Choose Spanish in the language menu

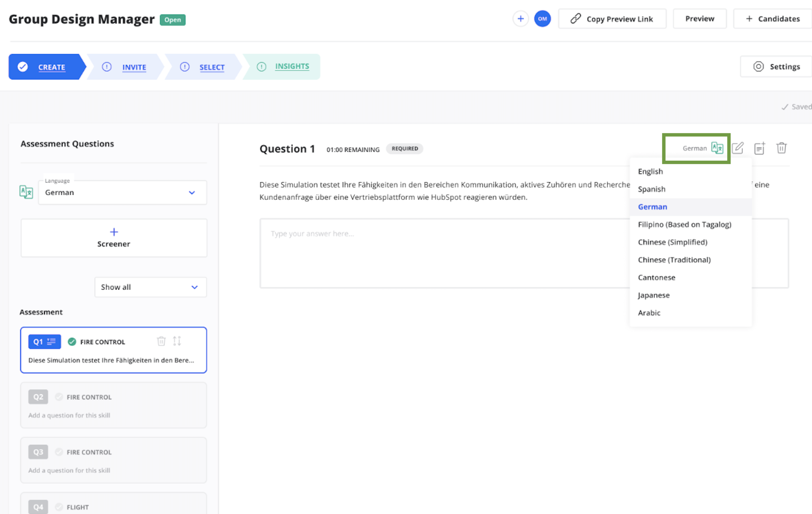(651, 189)
